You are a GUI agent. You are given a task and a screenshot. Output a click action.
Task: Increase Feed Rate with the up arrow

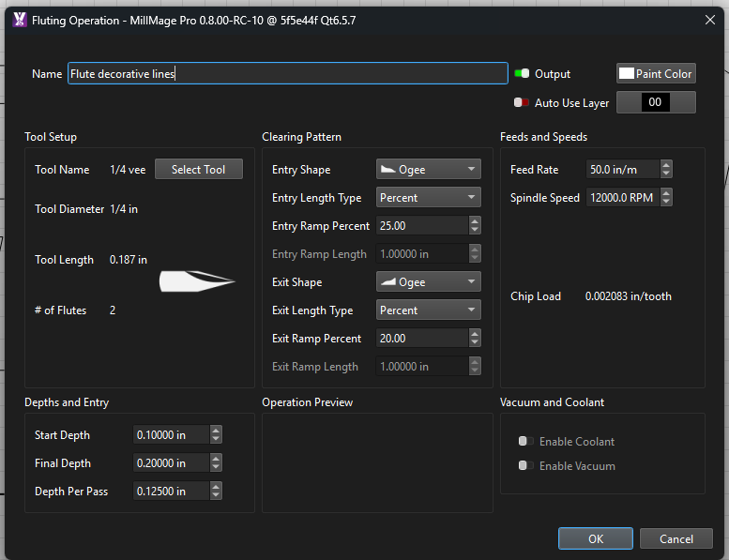[x=666, y=165]
